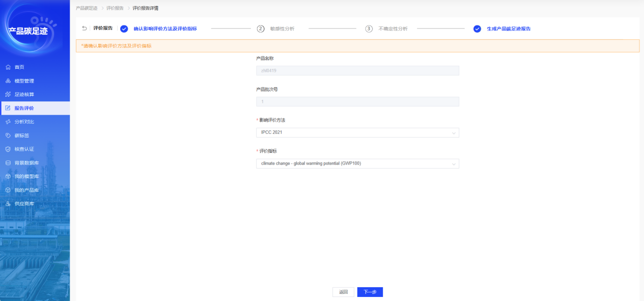The height and width of the screenshot is (301, 644).
Task: Expand the 评价指标 dropdown arrow
Action: pos(453,164)
